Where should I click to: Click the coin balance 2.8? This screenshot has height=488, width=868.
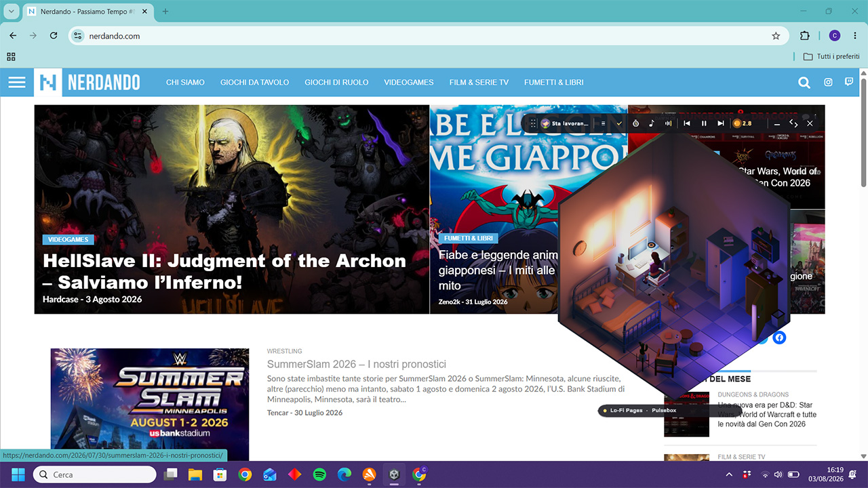click(743, 123)
